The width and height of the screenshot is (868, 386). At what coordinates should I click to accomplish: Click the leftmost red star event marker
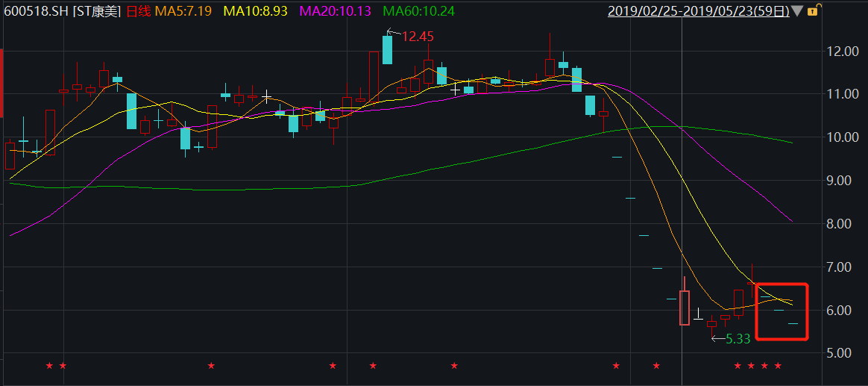click(x=49, y=366)
